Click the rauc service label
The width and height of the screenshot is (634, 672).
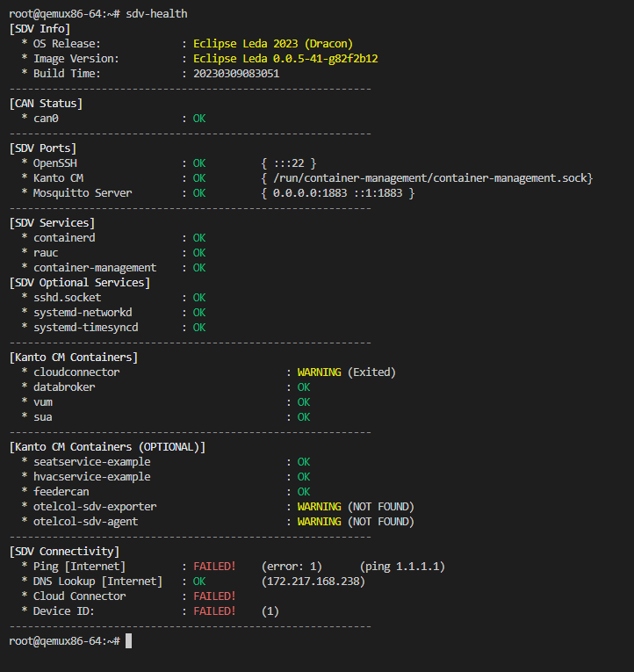[x=46, y=253]
